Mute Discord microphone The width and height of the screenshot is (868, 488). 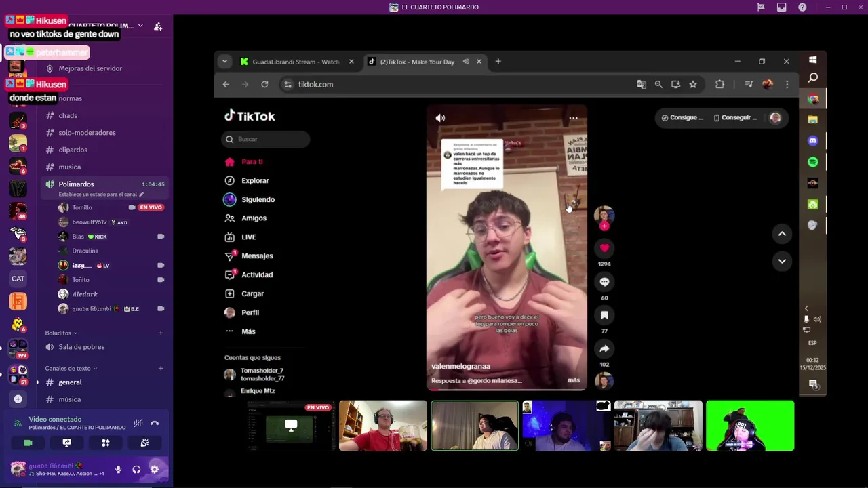click(x=118, y=470)
